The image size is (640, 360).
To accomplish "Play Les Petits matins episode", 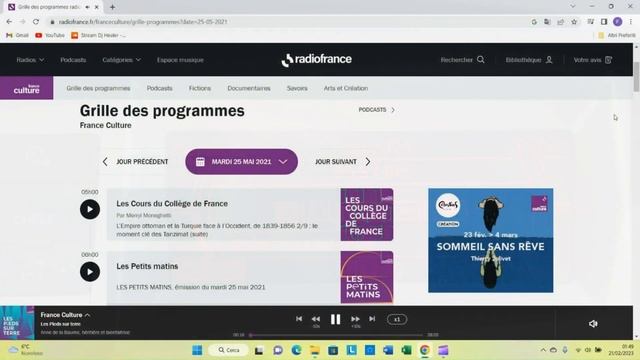I will 90,272.
